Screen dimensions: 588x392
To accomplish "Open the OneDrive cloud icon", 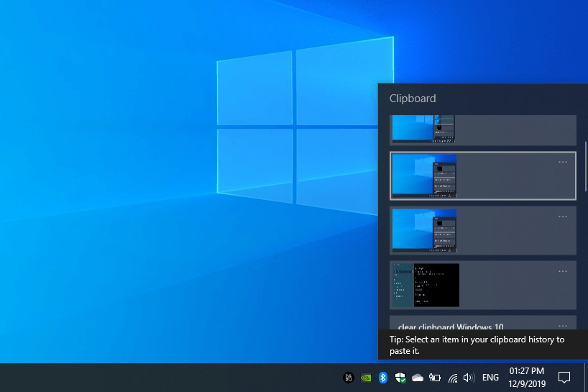I will (x=418, y=378).
